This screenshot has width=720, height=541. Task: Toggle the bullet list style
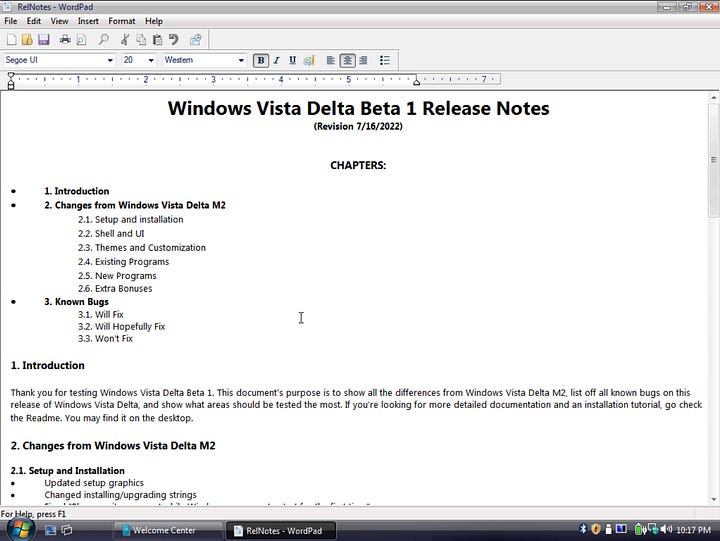385,60
